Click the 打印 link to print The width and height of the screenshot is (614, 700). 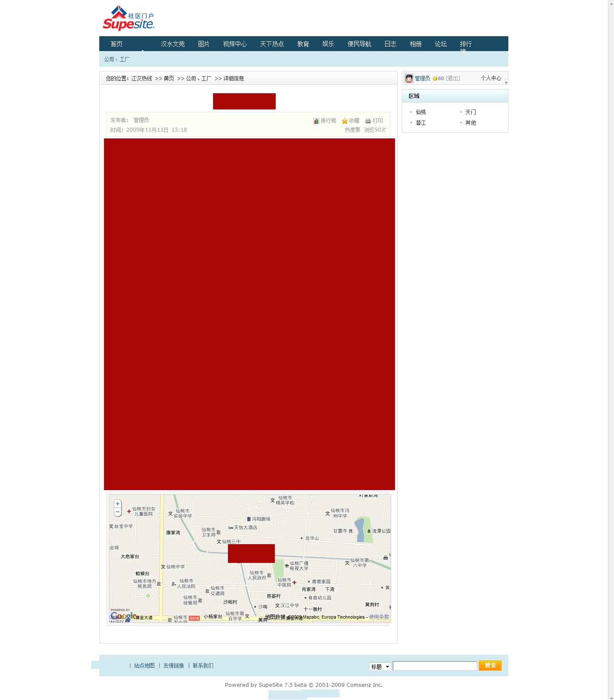click(378, 121)
